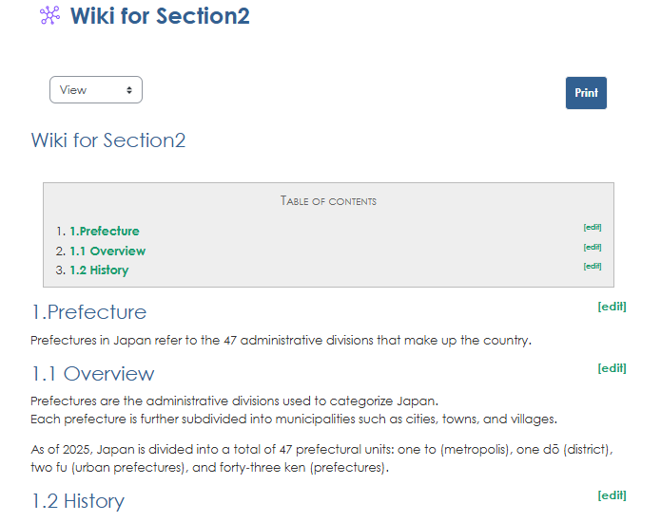Follow the 1.Prefecture table of contents link
The height and width of the screenshot is (522, 661).
(x=104, y=231)
